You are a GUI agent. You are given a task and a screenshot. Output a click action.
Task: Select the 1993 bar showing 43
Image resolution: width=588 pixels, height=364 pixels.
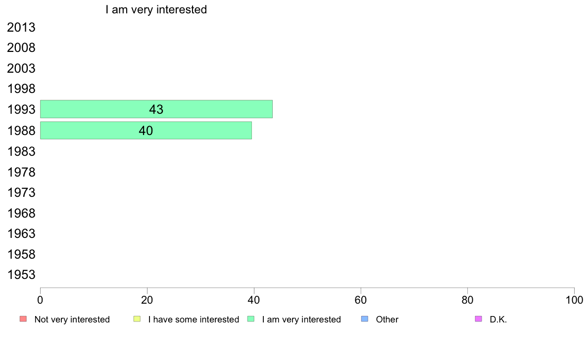[x=156, y=109]
